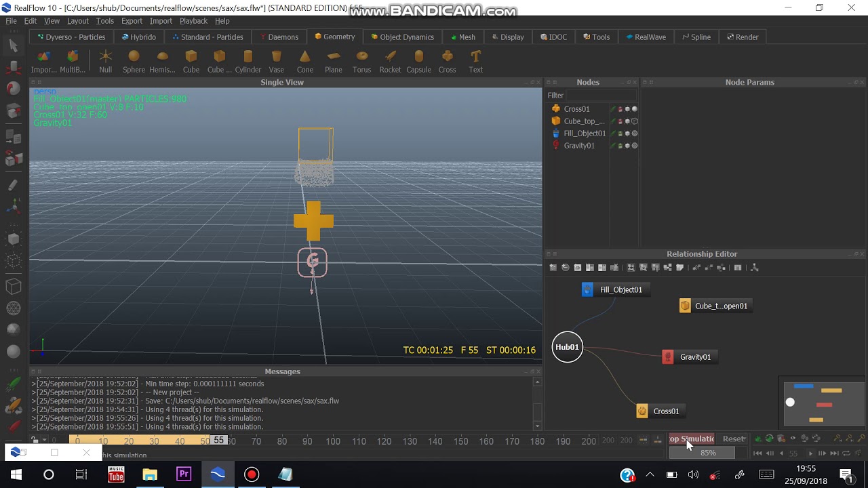
Task: Select the Fill_Object01 node in Relationship Editor
Action: [616, 290]
